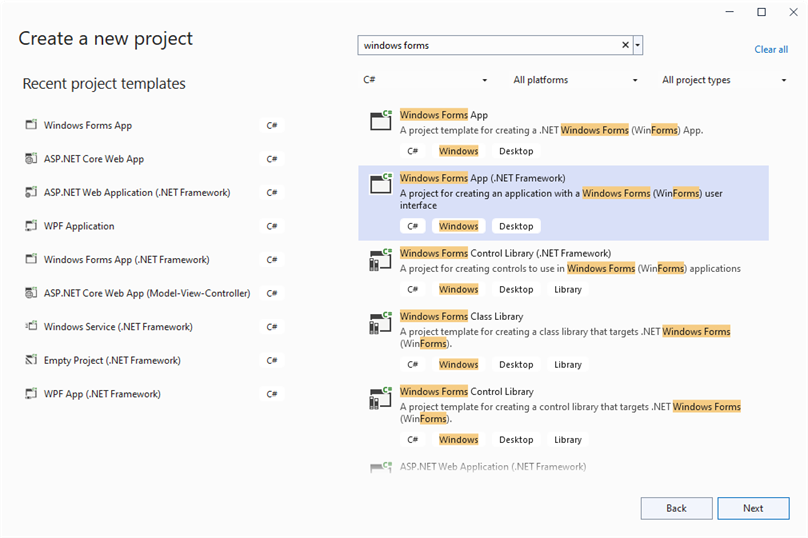Clear the search box with the X icon
Viewport: 808px width, 538px height.
click(625, 45)
